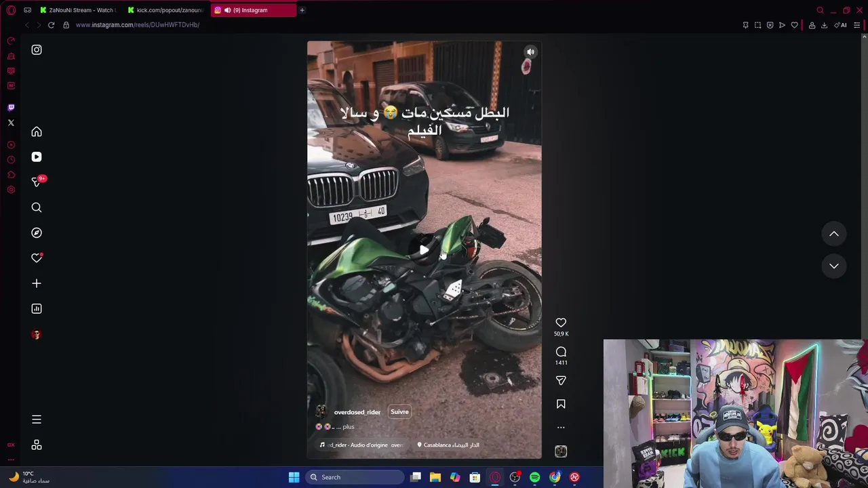Image resolution: width=868 pixels, height=488 pixels.
Task: Open Instagram direct messages with 9+ badge
Action: (x=38, y=181)
